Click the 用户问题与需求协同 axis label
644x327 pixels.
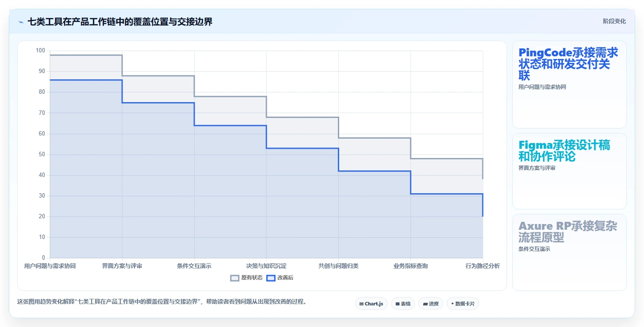tap(50, 266)
